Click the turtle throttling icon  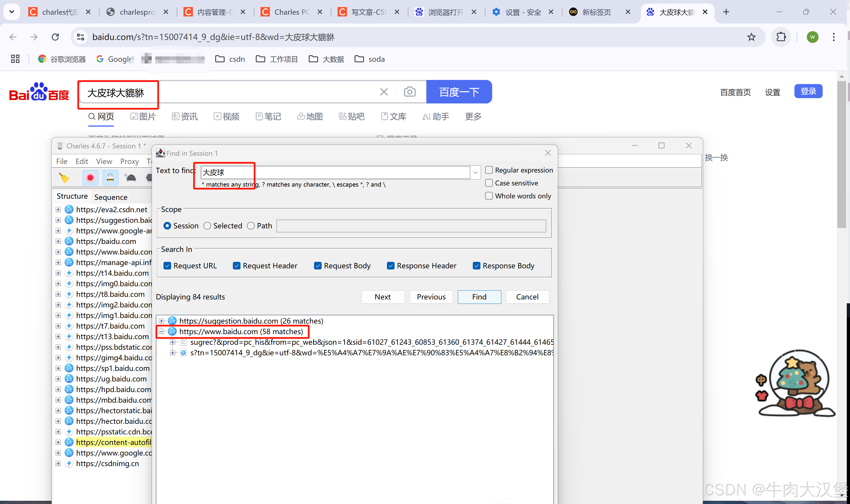pyautogui.click(x=131, y=178)
